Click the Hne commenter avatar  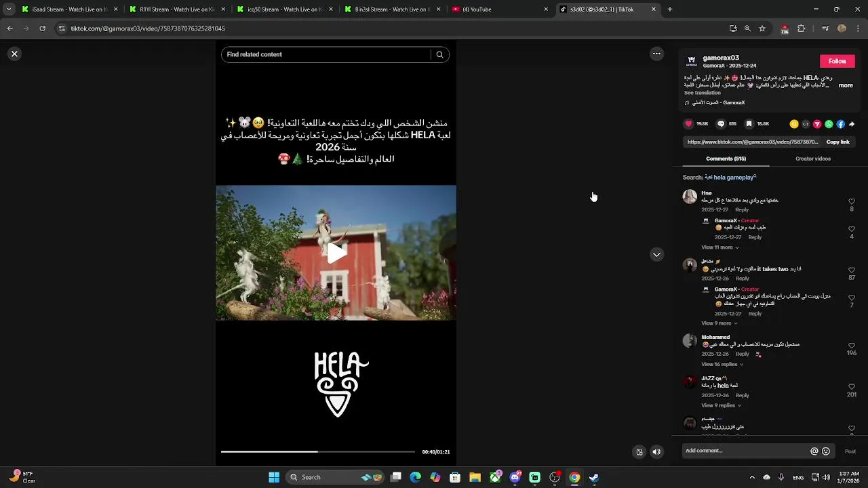click(x=690, y=197)
